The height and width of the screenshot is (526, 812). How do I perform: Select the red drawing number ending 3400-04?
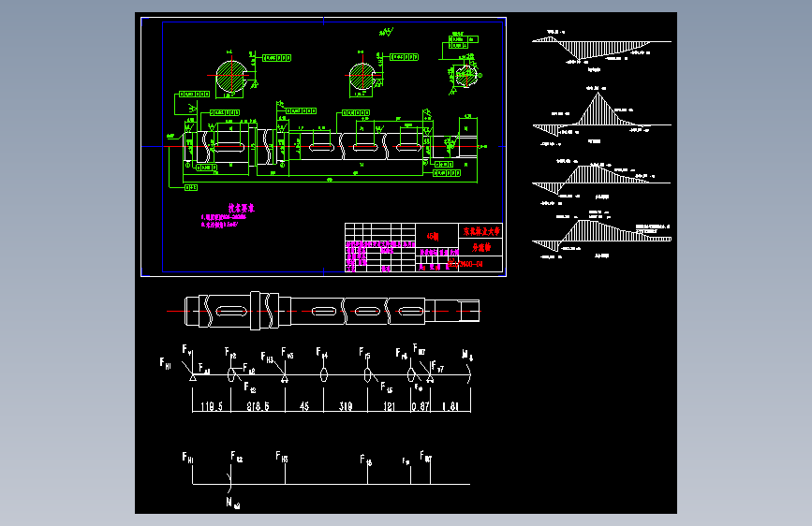(x=465, y=264)
